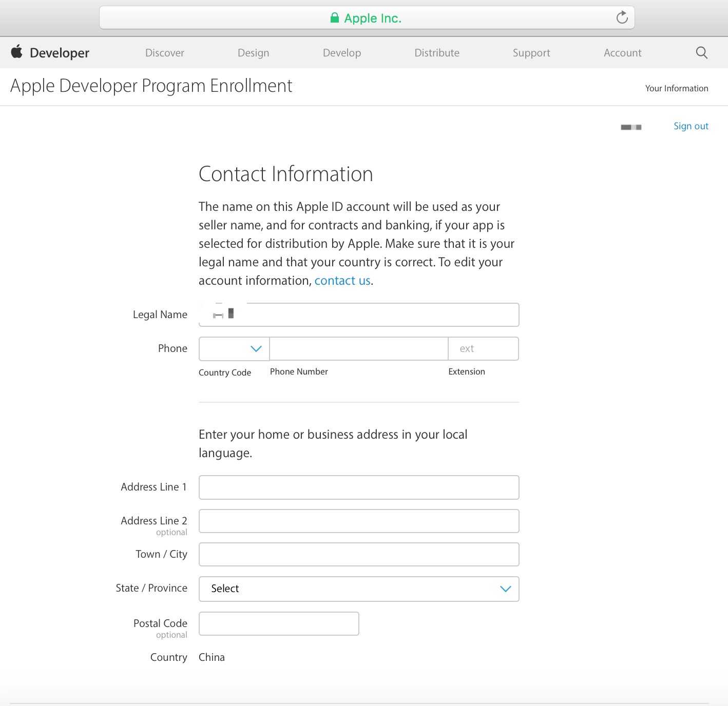Screen dimensions: 728x706
Task: Click the green padlock security icon
Action: coord(334,18)
